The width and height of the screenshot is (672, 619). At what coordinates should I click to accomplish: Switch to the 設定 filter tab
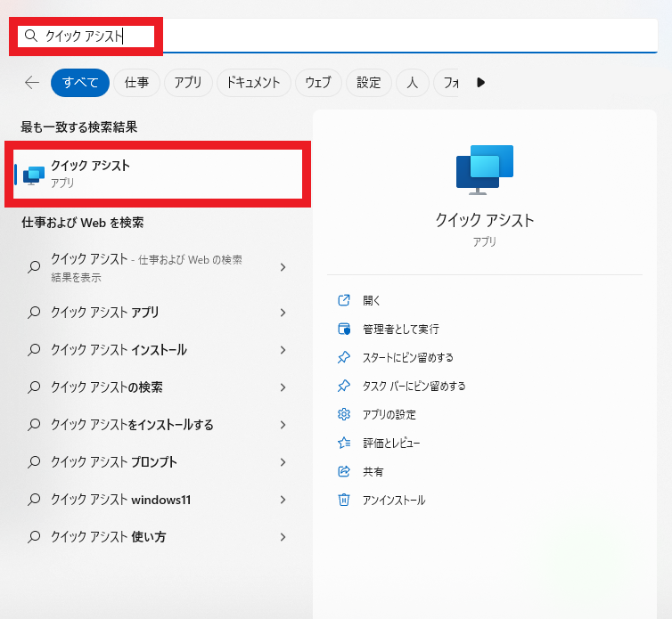(x=369, y=82)
